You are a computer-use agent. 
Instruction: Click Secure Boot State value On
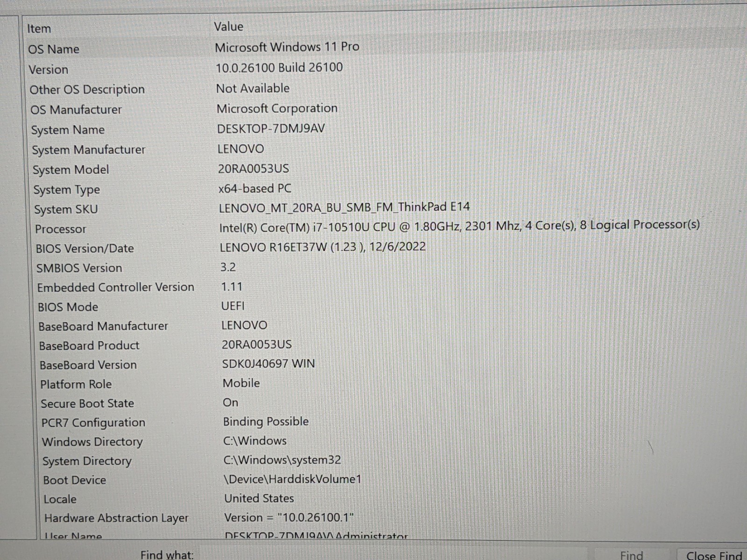[231, 403]
